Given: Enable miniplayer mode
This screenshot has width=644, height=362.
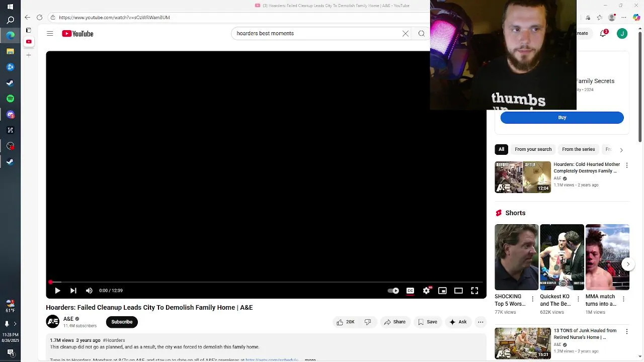Looking at the screenshot, I should click(442, 291).
